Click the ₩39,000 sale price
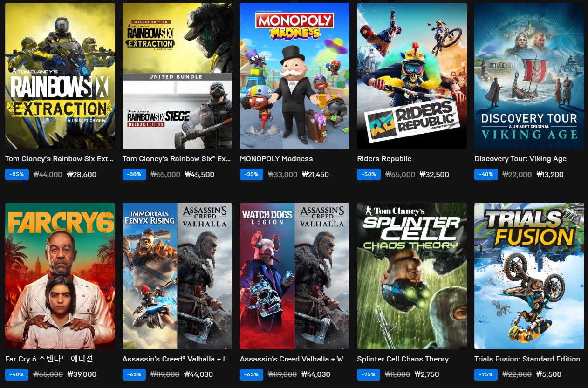The width and height of the screenshot is (588, 388). pyautogui.click(x=82, y=374)
